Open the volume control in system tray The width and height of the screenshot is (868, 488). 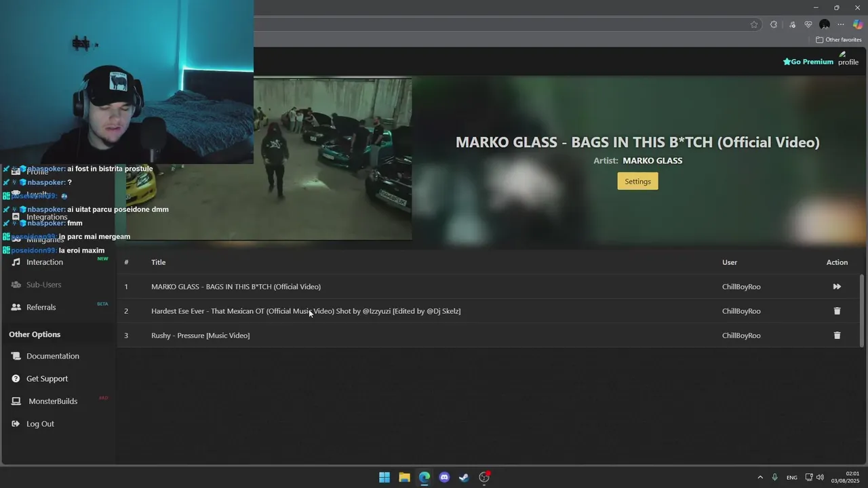coord(821,477)
